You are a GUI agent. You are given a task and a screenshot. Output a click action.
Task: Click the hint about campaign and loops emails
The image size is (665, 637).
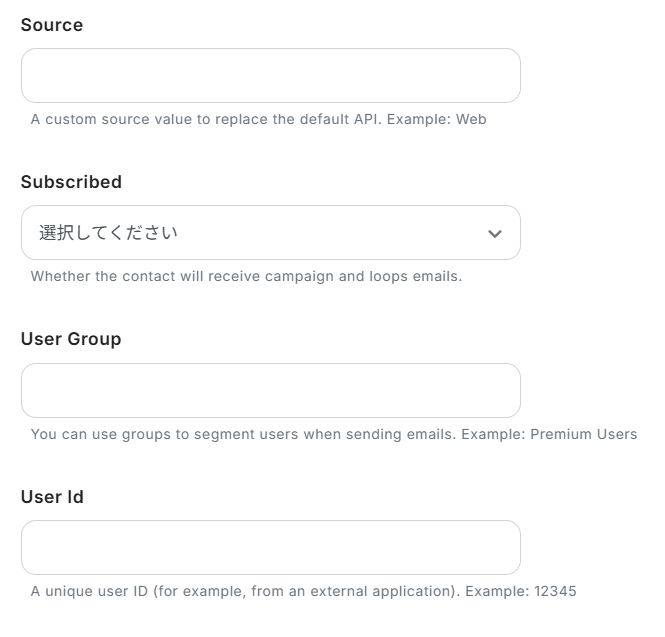(x=246, y=277)
